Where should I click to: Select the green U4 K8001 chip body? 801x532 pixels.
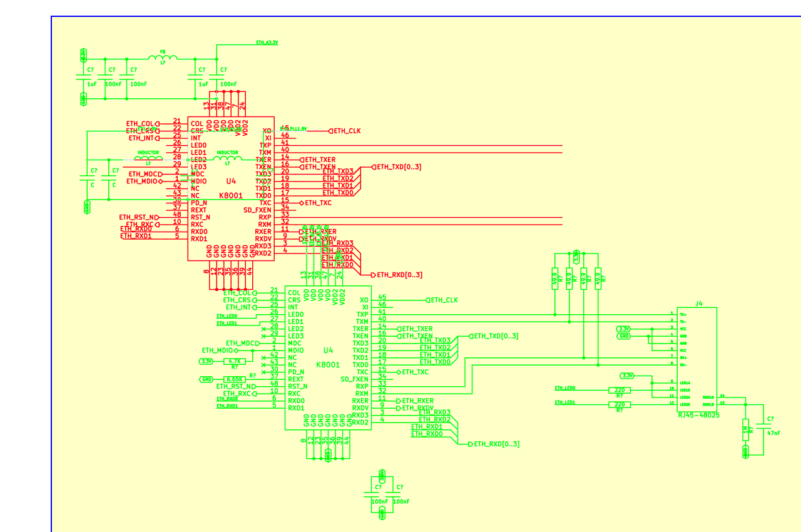click(x=327, y=359)
